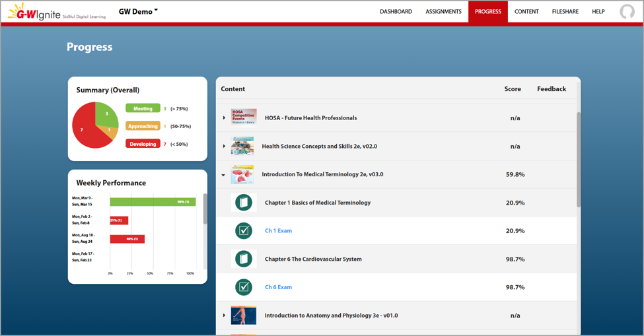The width and height of the screenshot is (644, 336).
Task: Click the Chapter 6 book icon
Action: click(244, 259)
